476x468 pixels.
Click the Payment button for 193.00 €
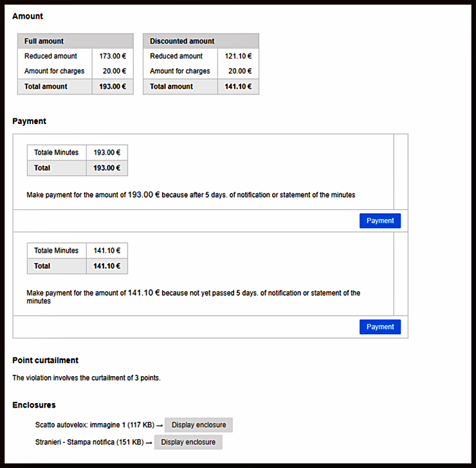tap(380, 221)
